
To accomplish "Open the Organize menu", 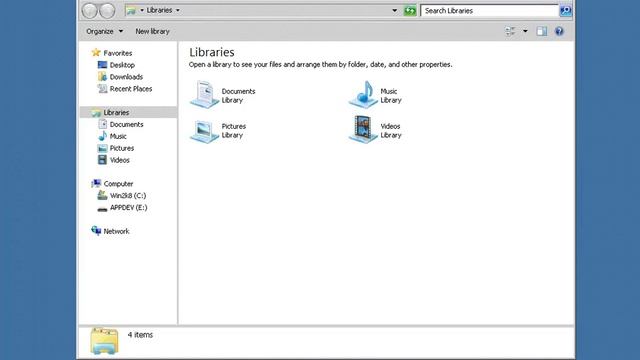I will [x=104, y=31].
